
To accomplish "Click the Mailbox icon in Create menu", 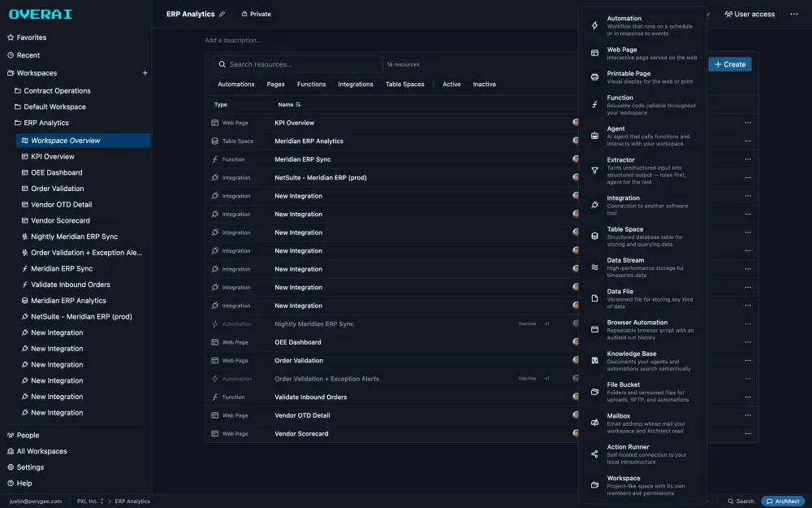I will tap(594, 423).
